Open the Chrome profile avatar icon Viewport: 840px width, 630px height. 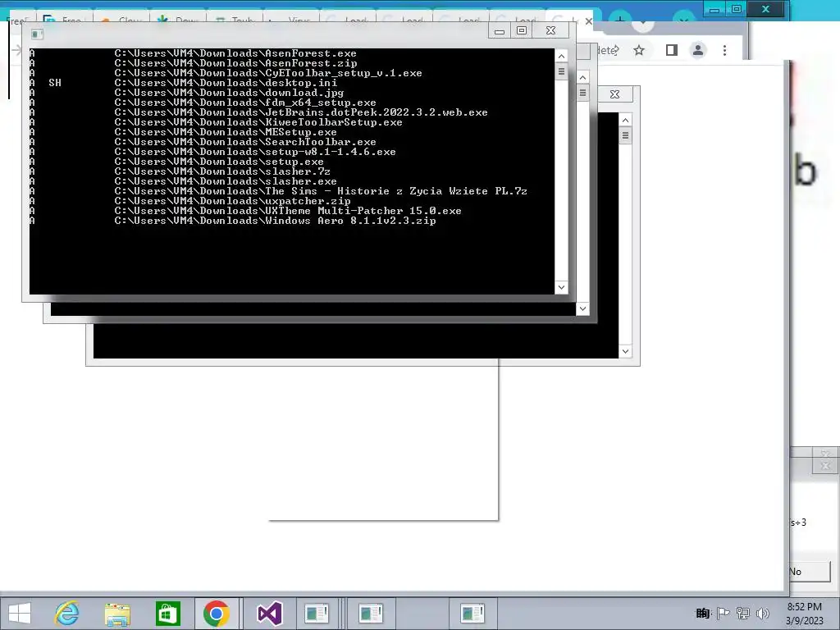[x=697, y=50]
